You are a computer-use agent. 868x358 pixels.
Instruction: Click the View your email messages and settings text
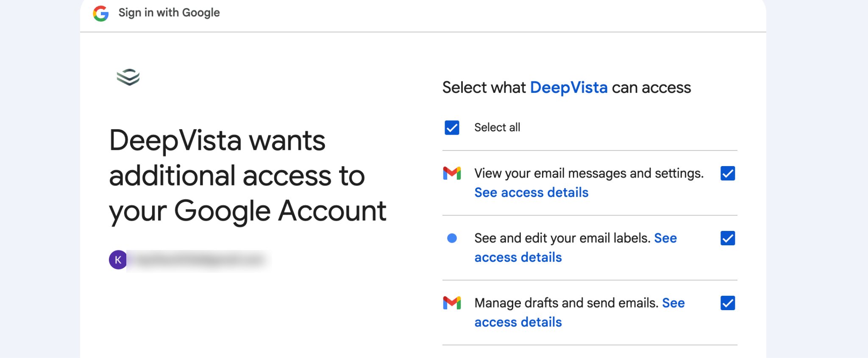pos(589,173)
